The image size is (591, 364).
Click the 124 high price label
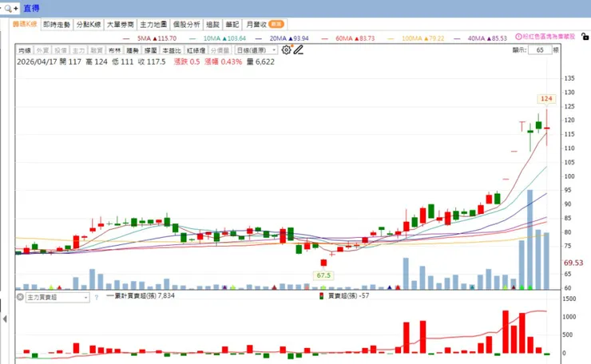546,99
